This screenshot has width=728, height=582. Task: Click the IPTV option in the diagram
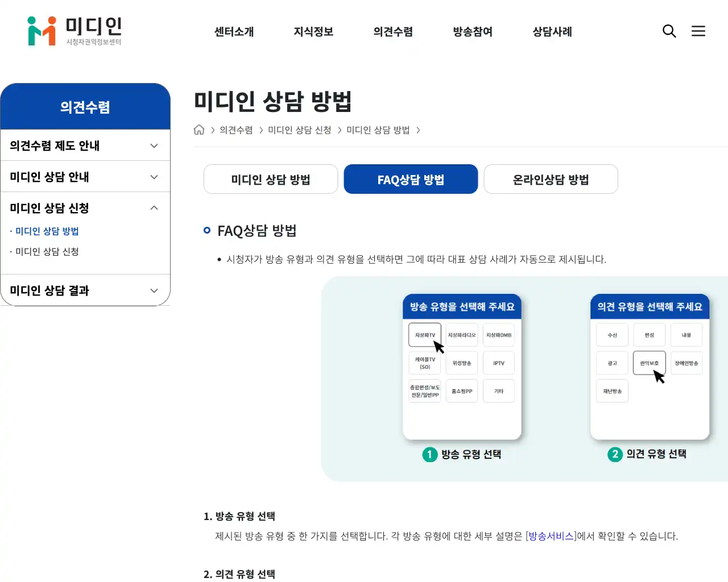(x=498, y=363)
